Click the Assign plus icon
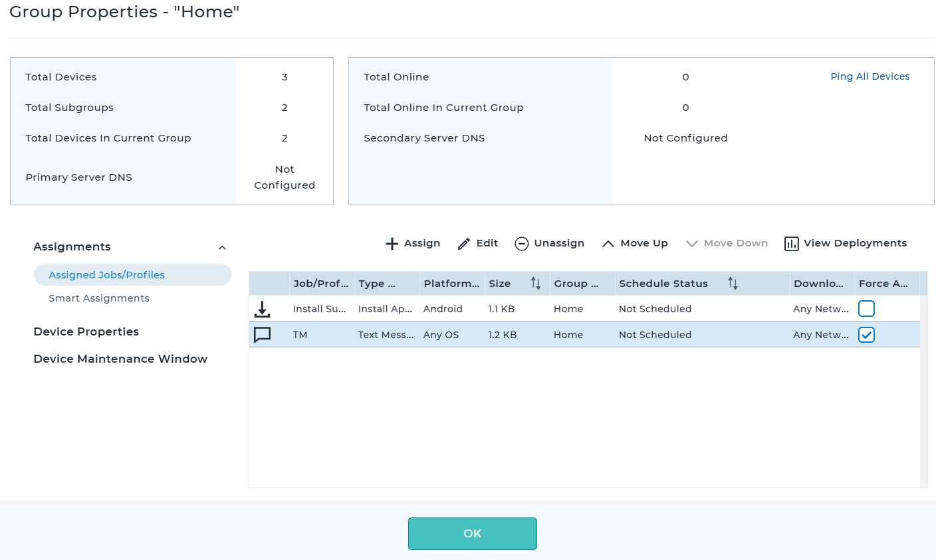Viewport: 936px width, 560px height. point(392,244)
